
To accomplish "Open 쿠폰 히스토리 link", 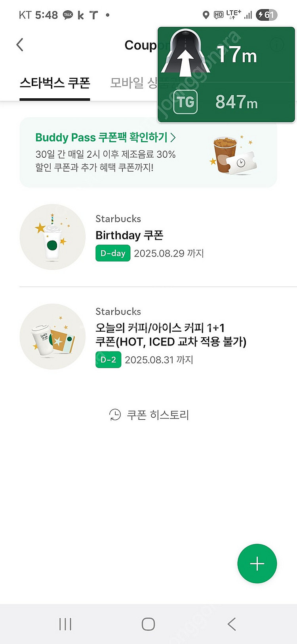I will pos(158,415).
